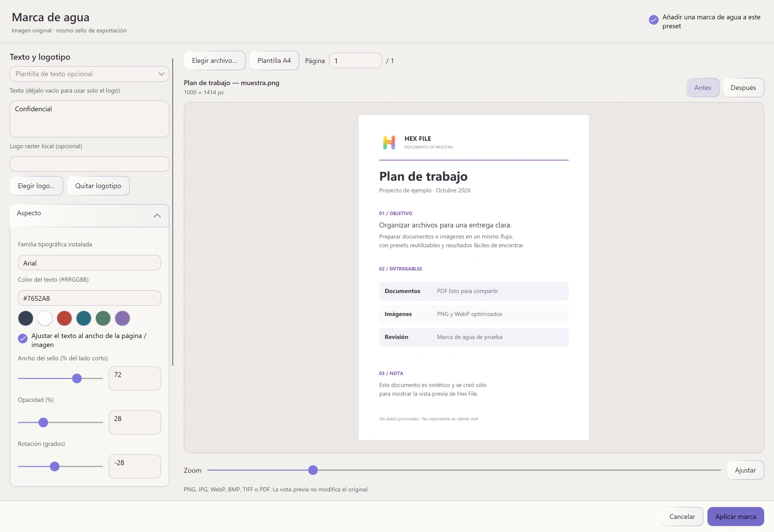Click the opacity value field '28'
This screenshot has width=774, height=532.
click(135, 422)
